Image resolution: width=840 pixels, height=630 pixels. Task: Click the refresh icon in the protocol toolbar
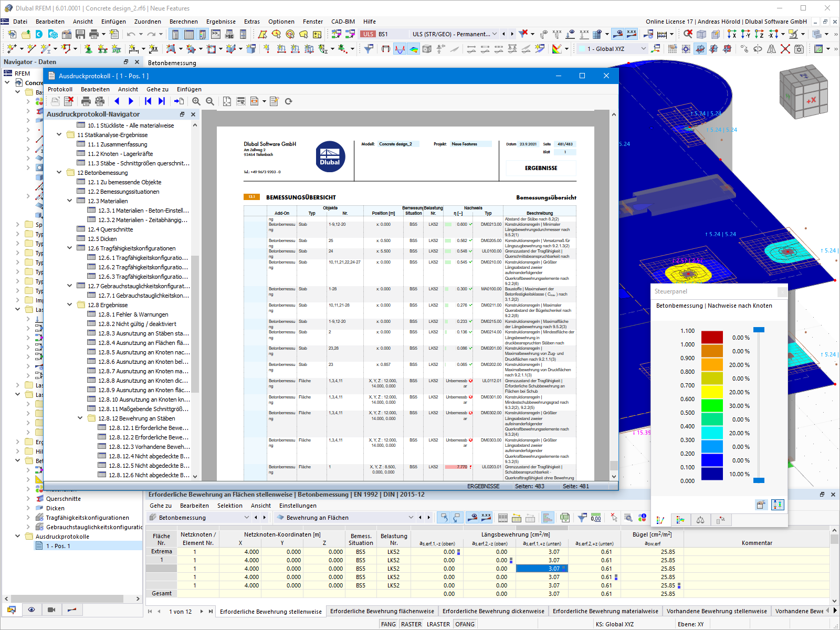(288, 101)
